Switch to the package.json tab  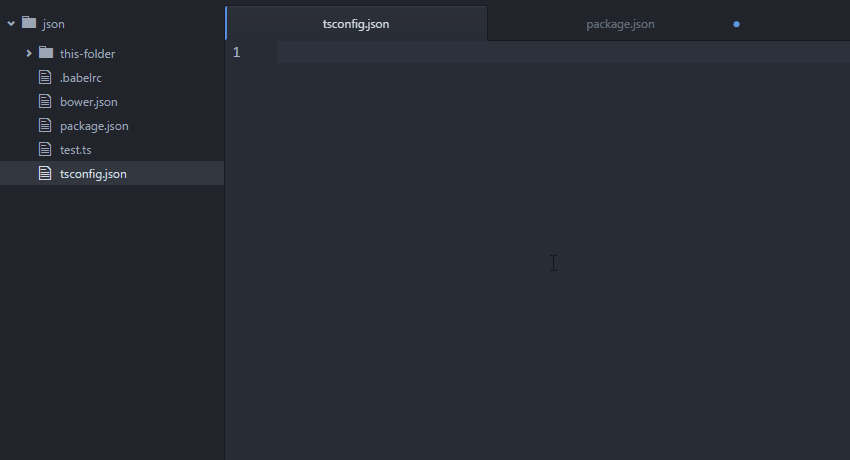(620, 24)
